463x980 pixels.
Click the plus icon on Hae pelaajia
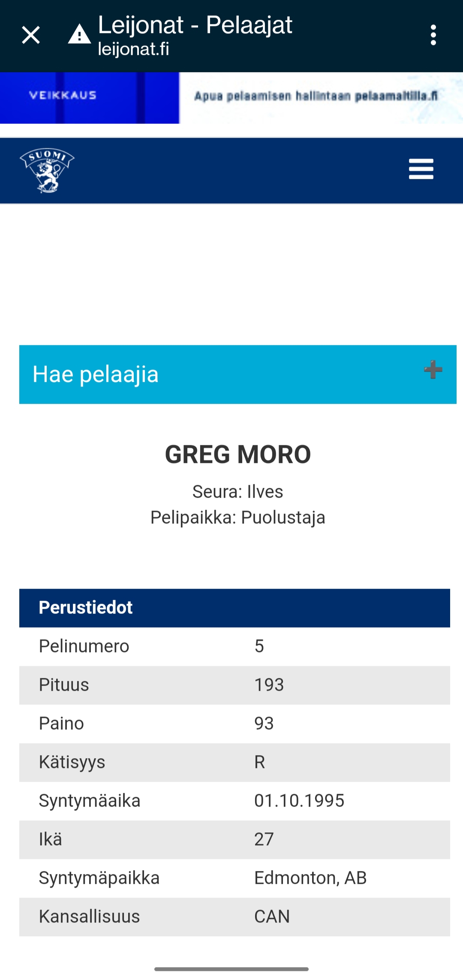click(x=433, y=370)
